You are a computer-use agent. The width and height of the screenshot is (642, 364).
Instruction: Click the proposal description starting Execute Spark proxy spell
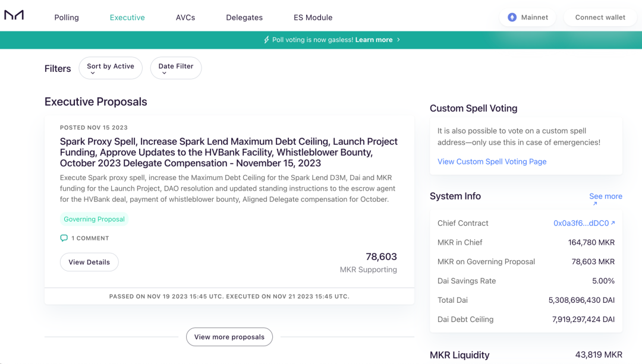pyautogui.click(x=228, y=189)
